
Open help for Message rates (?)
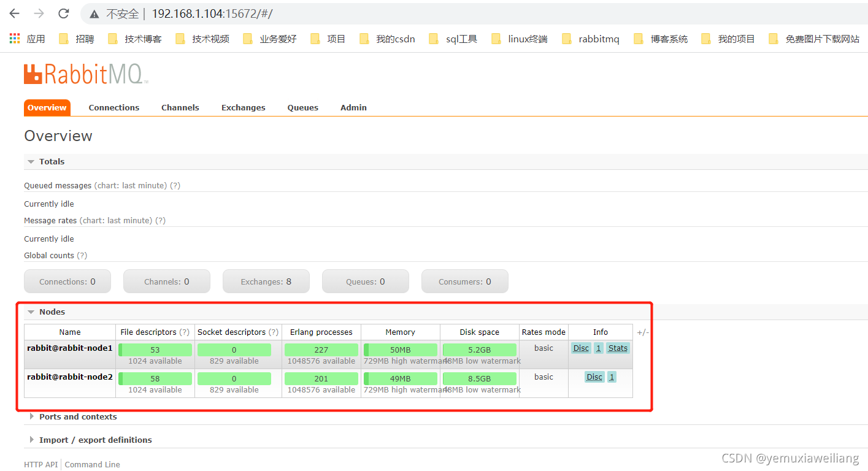(161, 220)
